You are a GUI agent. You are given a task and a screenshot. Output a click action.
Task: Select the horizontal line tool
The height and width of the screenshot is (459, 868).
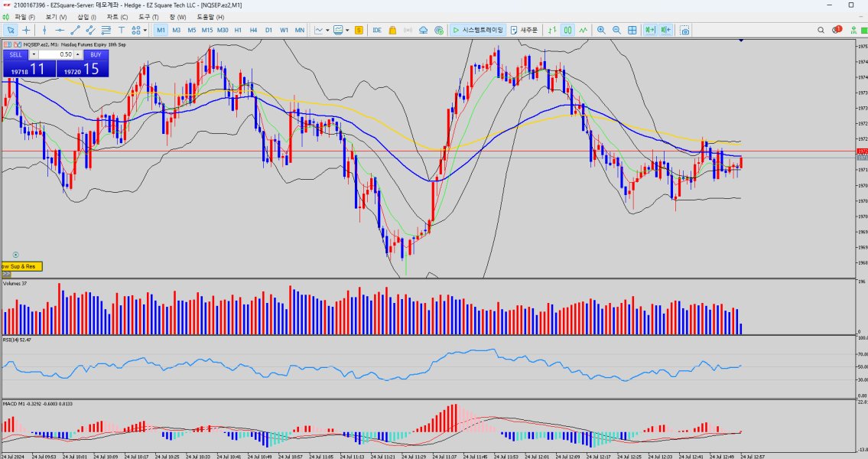[59, 30]
